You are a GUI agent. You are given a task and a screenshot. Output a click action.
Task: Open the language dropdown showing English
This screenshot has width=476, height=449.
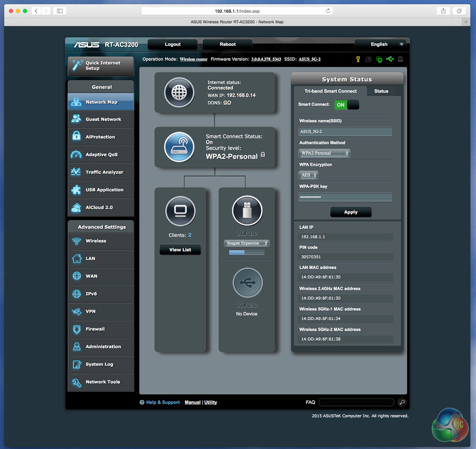381,44
